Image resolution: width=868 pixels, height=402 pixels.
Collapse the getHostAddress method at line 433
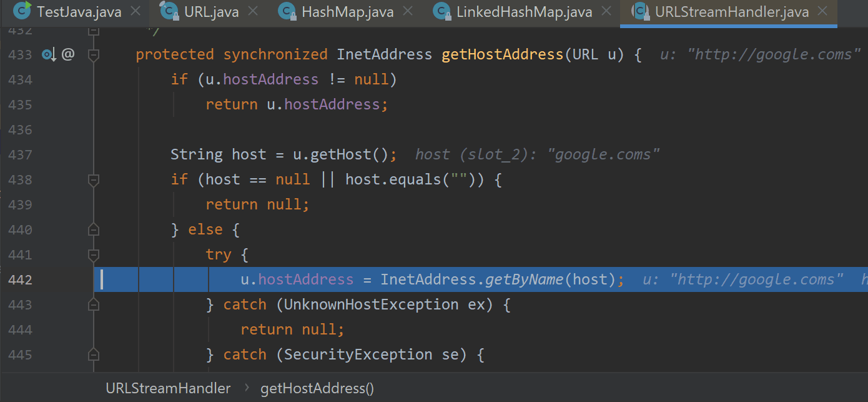(x=94, y=55)
